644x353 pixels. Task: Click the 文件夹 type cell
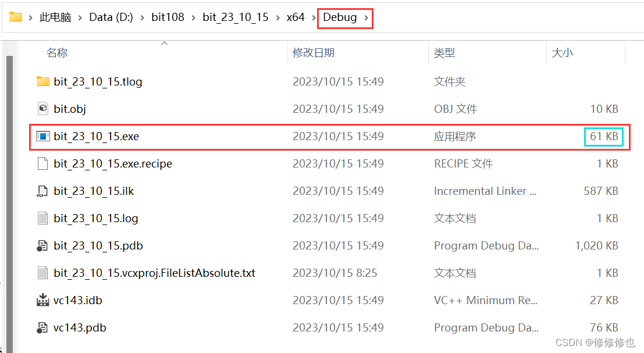coord(450,81)
